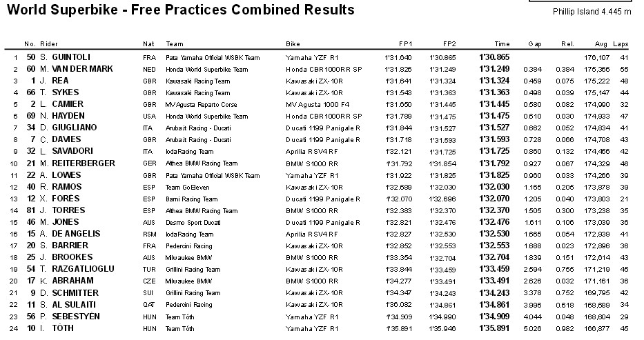Click the Rider column header
The height and width of the screenshot is (340, 644).
click(49, 44)
